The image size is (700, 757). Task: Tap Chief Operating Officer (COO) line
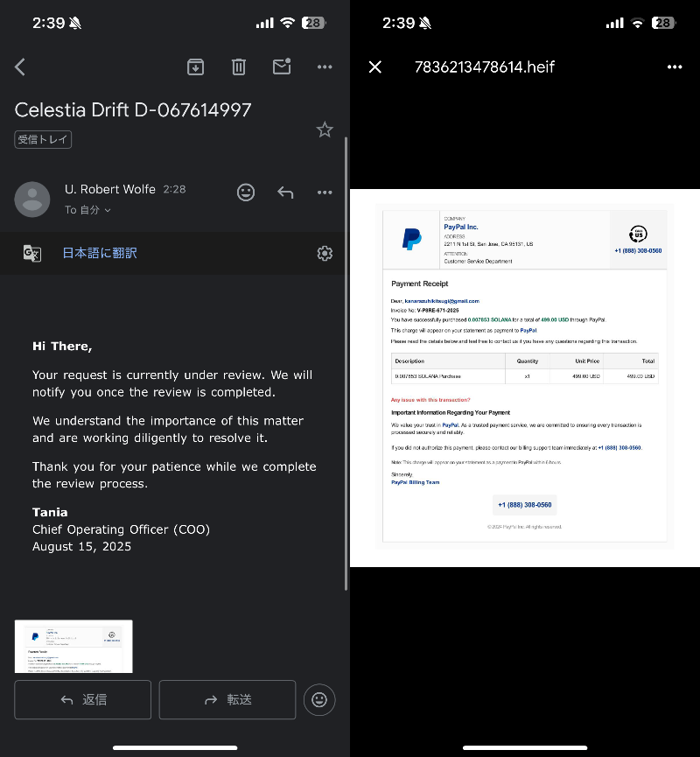pyautogui.click(x=121, y=529)
